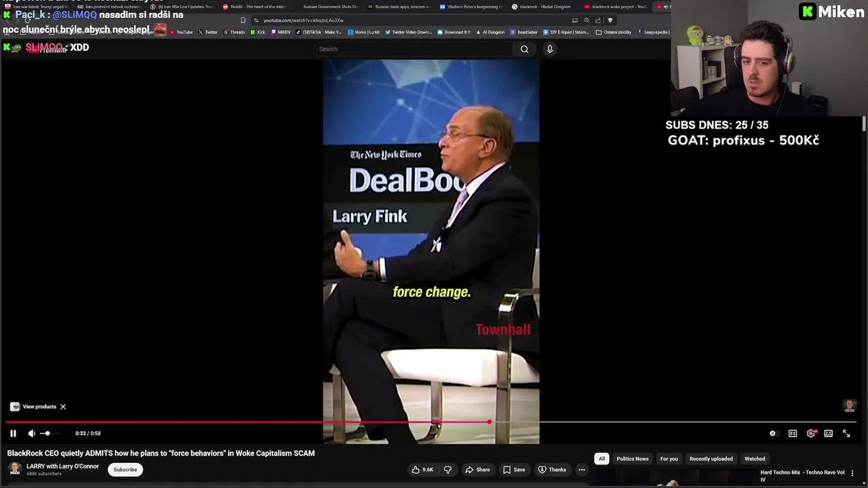Open the player settings gear
Screen dimensions: 868x488
point(811,433)
